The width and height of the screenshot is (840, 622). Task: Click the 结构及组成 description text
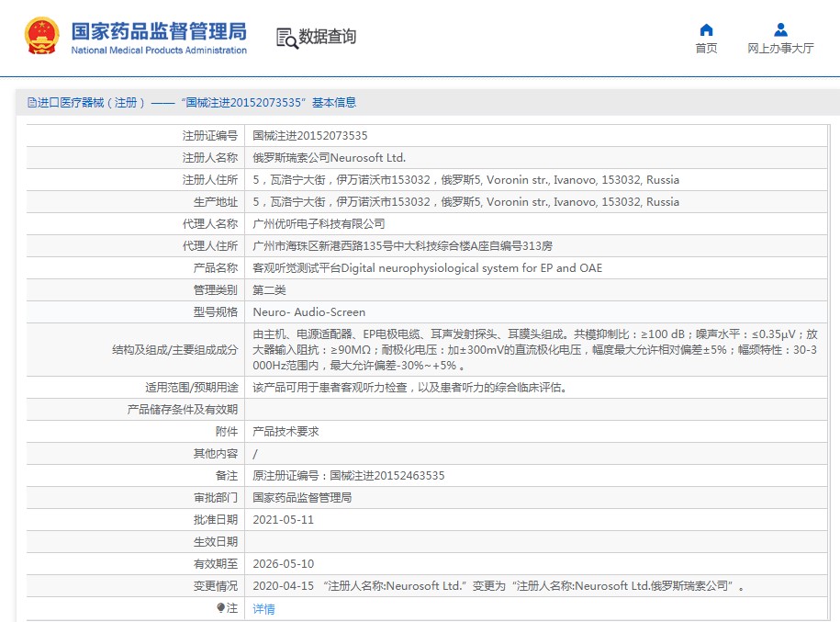pos(535,350)
